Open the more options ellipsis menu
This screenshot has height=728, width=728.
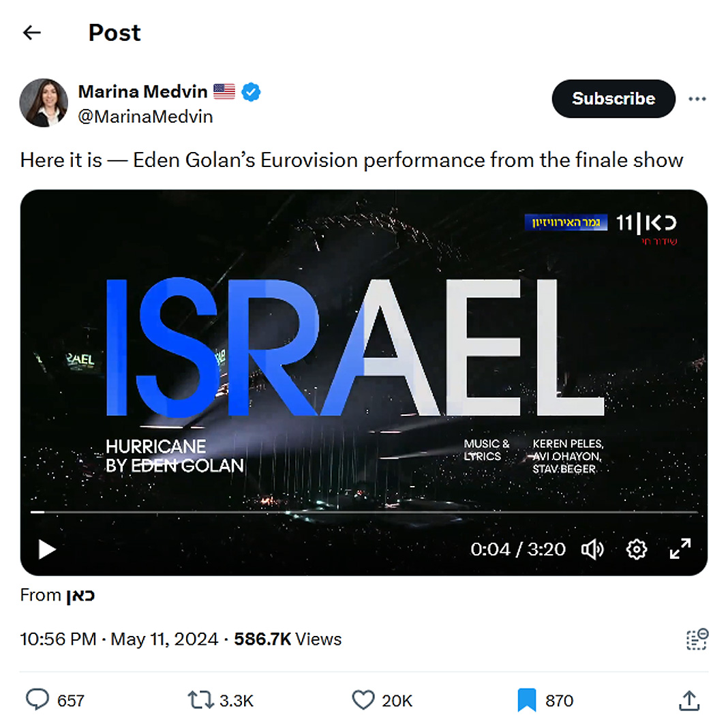697,99
